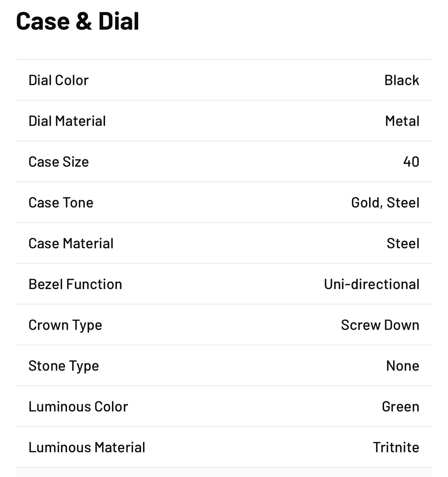The height and width of the screenshot is (477, 448).
Task: Click the Tritnite luminous material value
Action: tap(396, 447)
